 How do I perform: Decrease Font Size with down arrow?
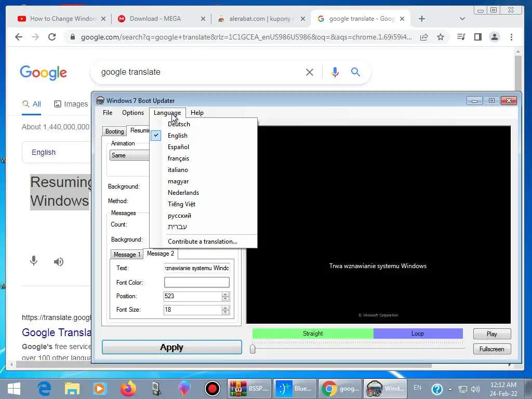[225, 312]
